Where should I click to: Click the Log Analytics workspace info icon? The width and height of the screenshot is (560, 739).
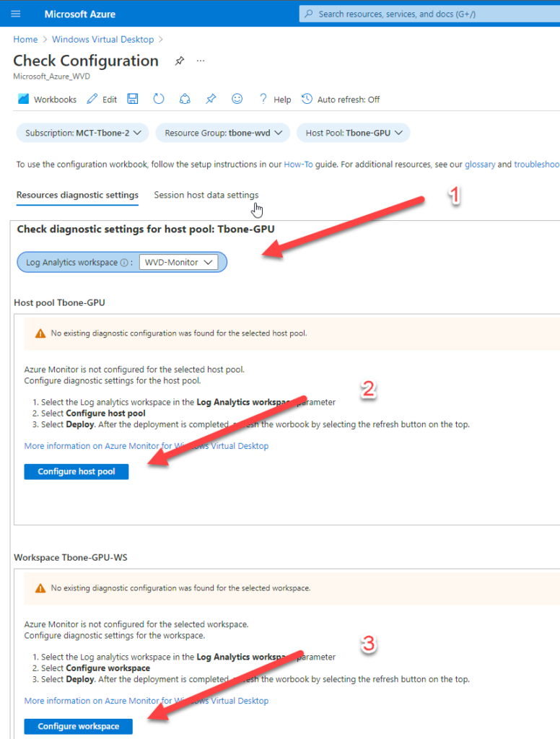[x=124, y=263]
